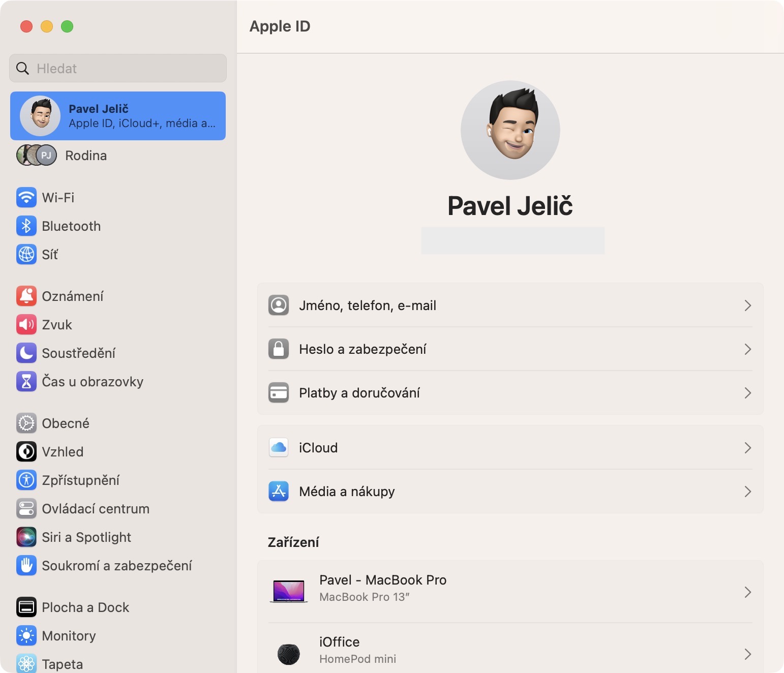Expand the iCloud row chevron
The image size is (784, 673).
[747, 448]
